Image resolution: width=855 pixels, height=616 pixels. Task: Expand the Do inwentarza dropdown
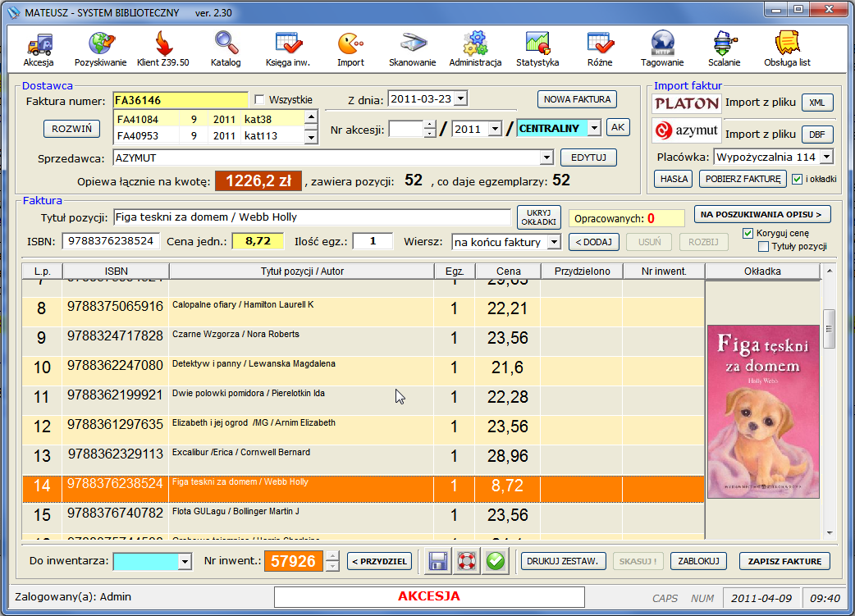click(x=185, y=562)
